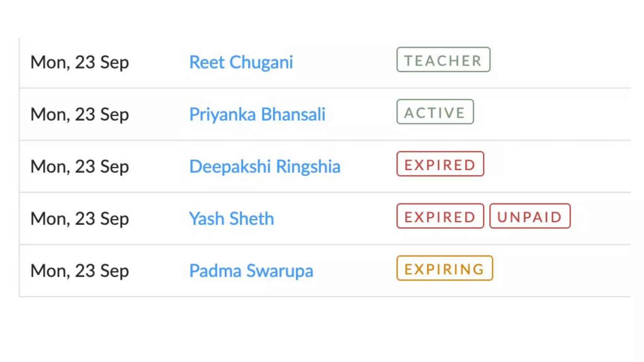
Task: Click the EXPIRED badge for Yash Sheth
Action: tap(440, 216)
